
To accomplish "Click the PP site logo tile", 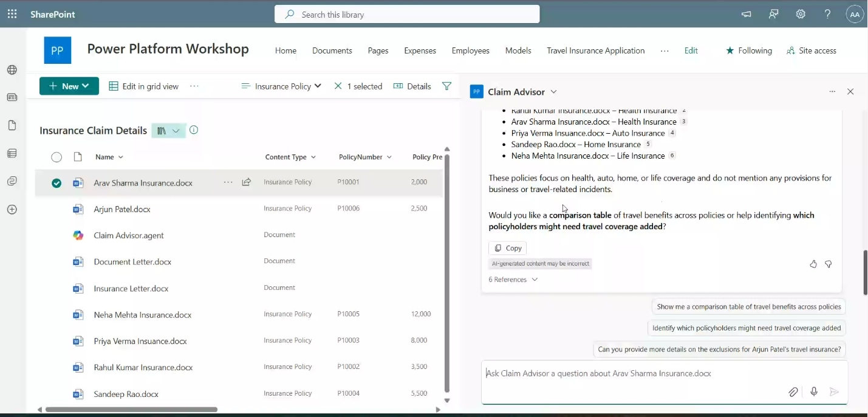I will point(58,50).
